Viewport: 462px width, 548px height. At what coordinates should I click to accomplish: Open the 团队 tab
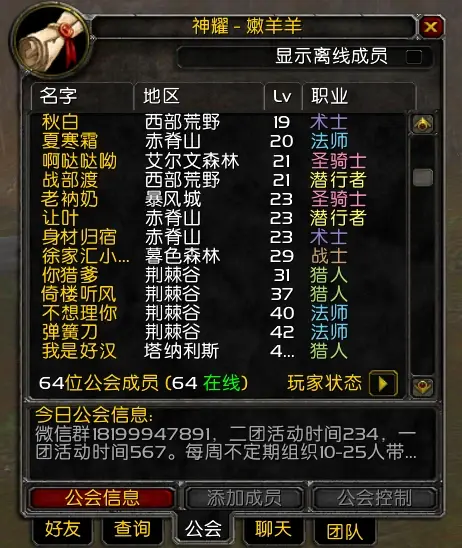(344, 531)
